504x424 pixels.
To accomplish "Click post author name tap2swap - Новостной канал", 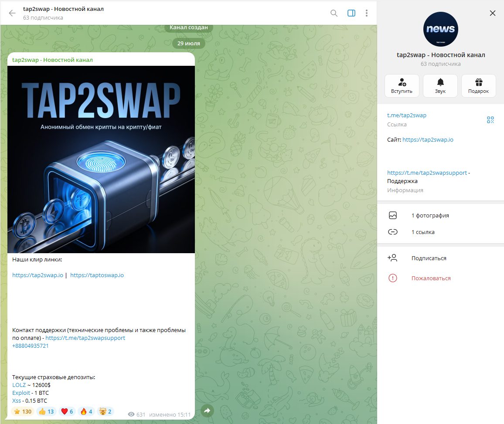I will click(52, 60).
